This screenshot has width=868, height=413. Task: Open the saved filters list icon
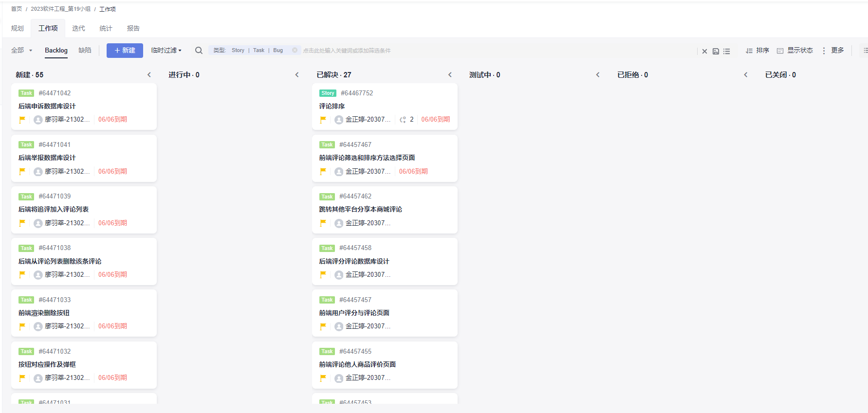(x=726, y=51)
